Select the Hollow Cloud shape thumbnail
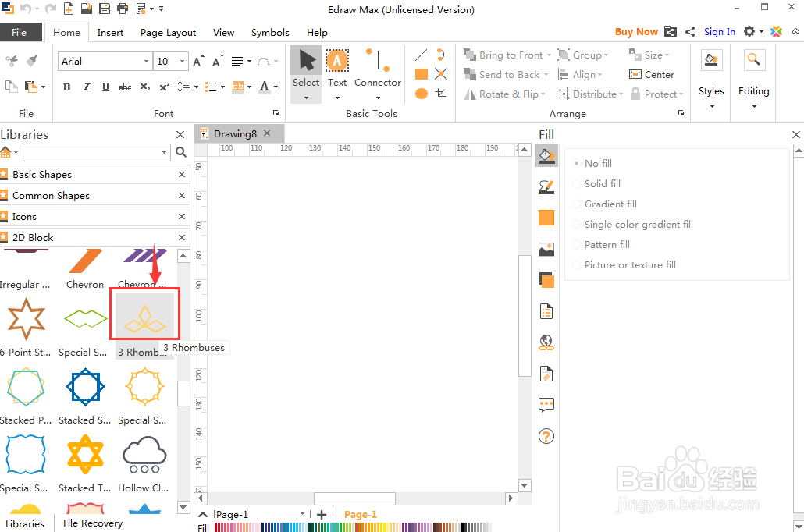Screen dimensions: 804x532 click(x=144, y=455)
